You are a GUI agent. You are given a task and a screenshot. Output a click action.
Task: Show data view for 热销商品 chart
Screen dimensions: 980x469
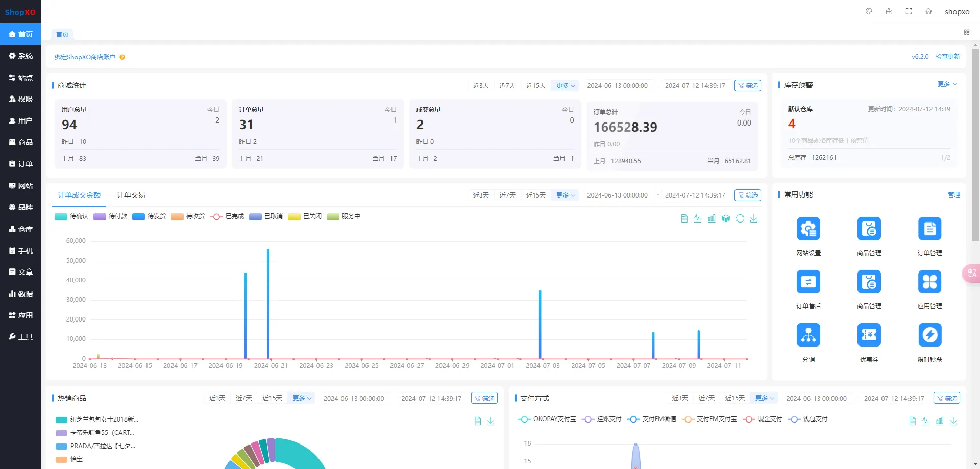478,421
